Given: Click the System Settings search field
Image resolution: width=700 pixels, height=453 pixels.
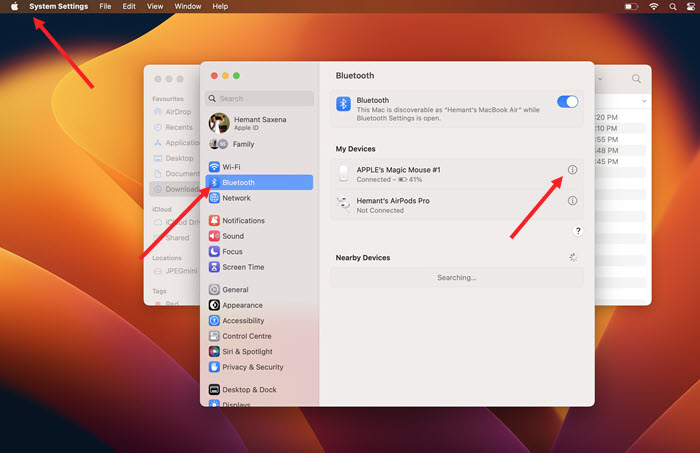Looking at the screenshot, I should click(x=259, y=99).
